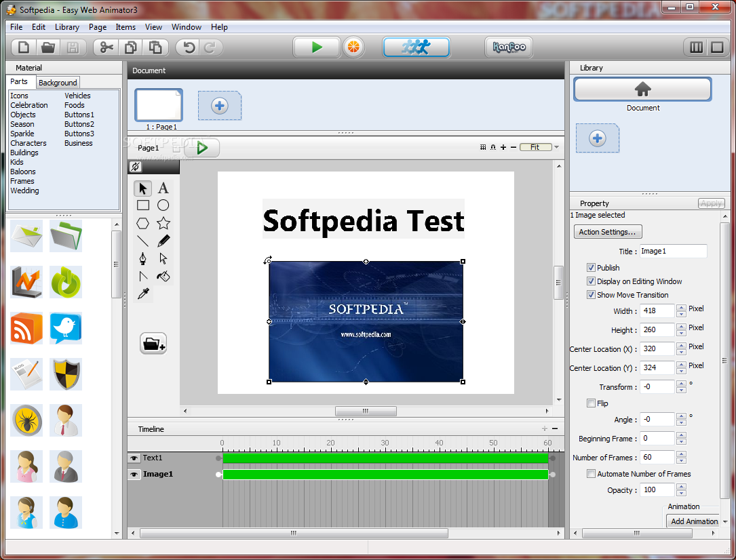Viewport: 736px width, 560px height.
Task: Select the Line tool
Action: point(142,241)
